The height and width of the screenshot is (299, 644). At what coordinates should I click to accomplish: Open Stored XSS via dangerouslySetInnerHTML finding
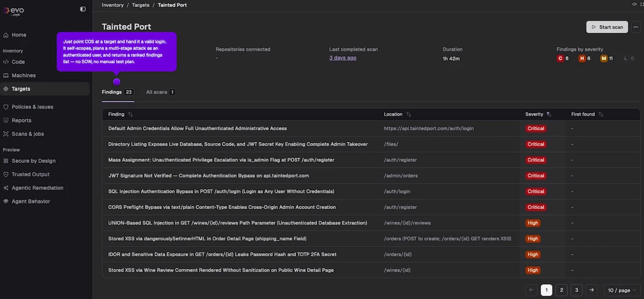coord(207,238)
